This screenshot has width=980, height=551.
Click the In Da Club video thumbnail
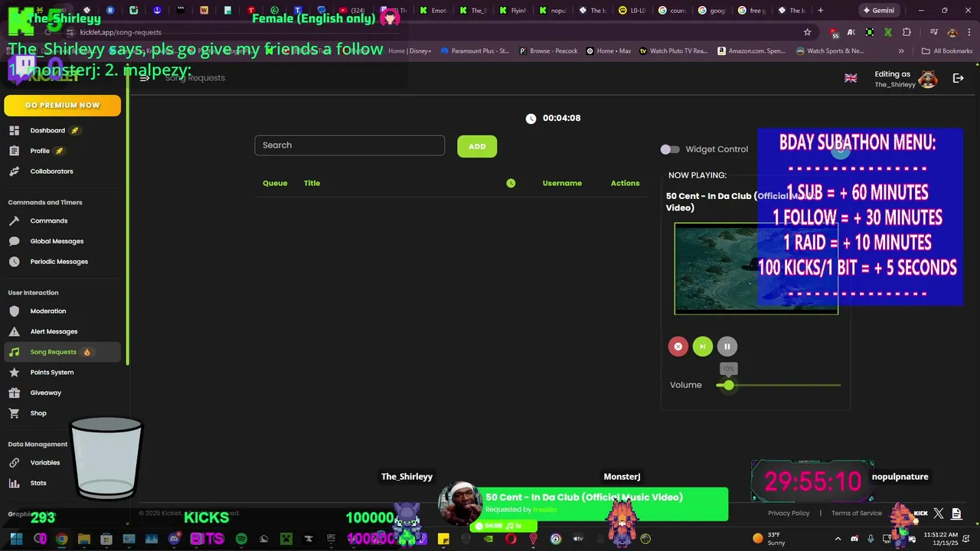click(x=756, y=269)
